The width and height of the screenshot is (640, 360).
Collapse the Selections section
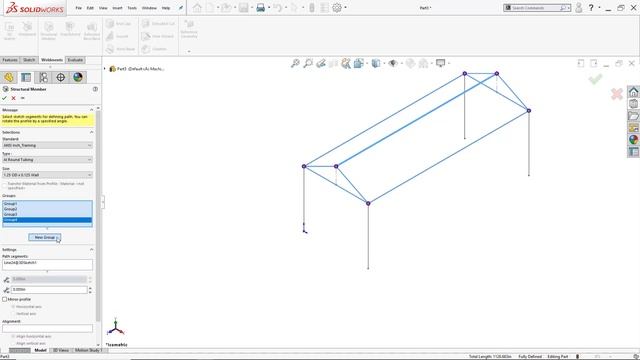[91, 132]
